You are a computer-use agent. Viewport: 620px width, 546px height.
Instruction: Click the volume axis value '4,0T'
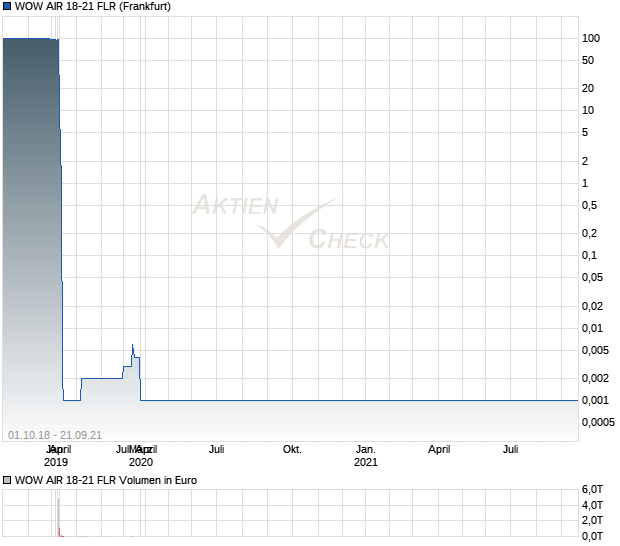click(592, 505)
